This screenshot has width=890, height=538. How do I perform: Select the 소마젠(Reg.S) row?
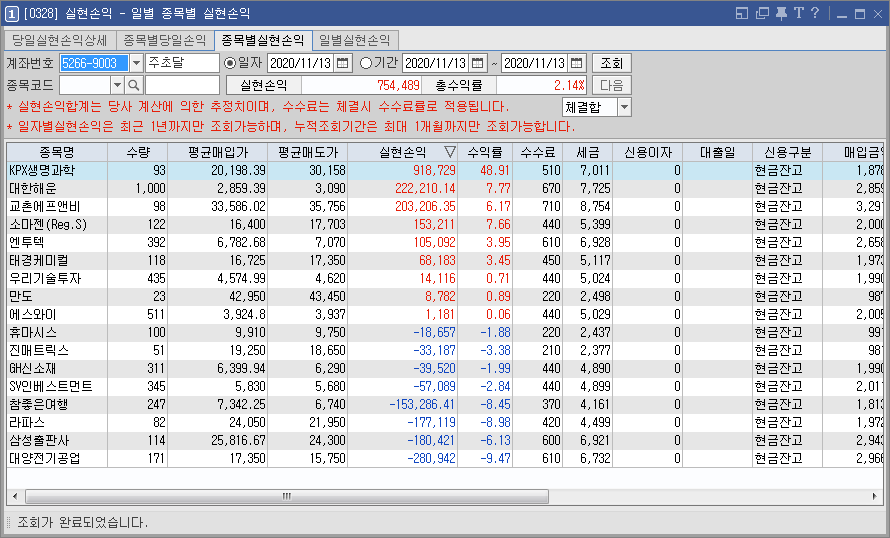pyautogui.click(x=445, y=224)
